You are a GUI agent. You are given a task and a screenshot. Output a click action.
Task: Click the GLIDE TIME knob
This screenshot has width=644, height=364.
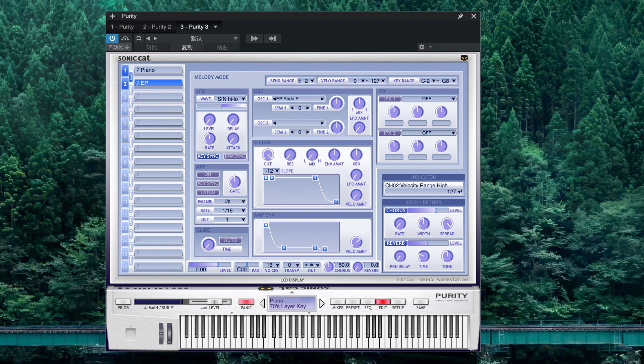pyautogui.click(x=208, y=244)
